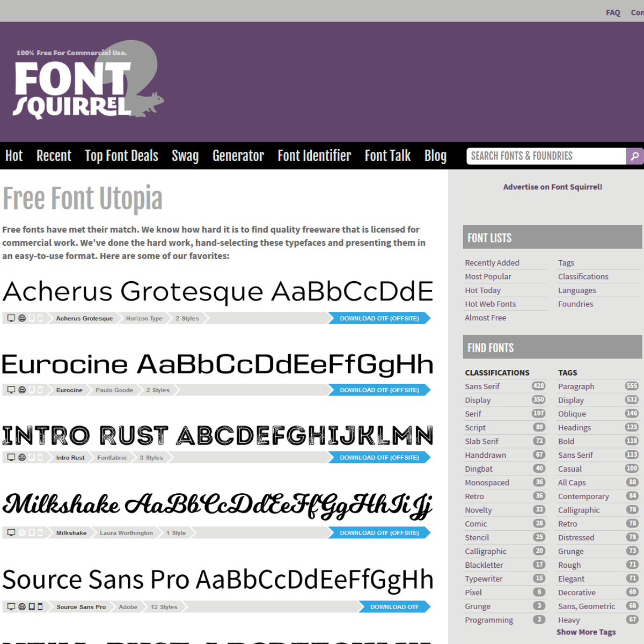
Task: Focus the Search Fonts & Foundries field
Action: click(x=546, y=156)
